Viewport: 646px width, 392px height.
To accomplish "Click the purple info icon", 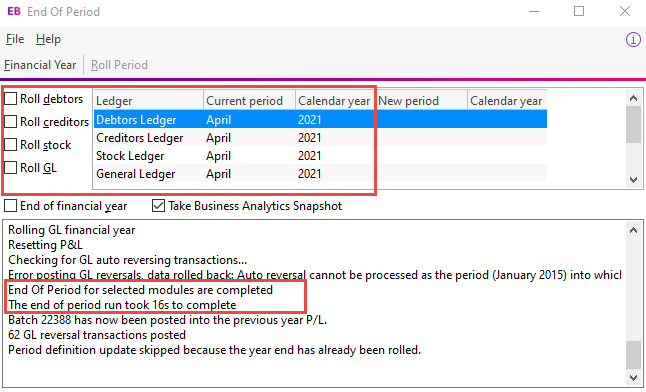I will click(633, 40).
